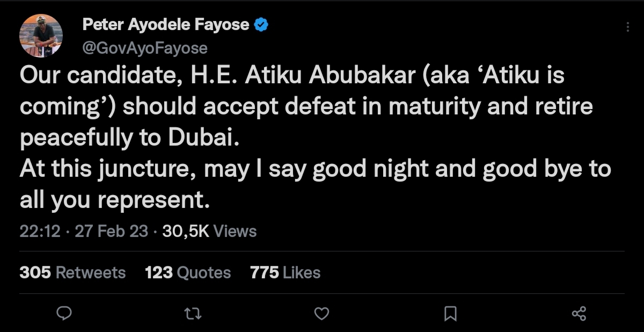
Task: Click the retweet arrows icon
Action: pyautogui.click(x=193, y=313)
